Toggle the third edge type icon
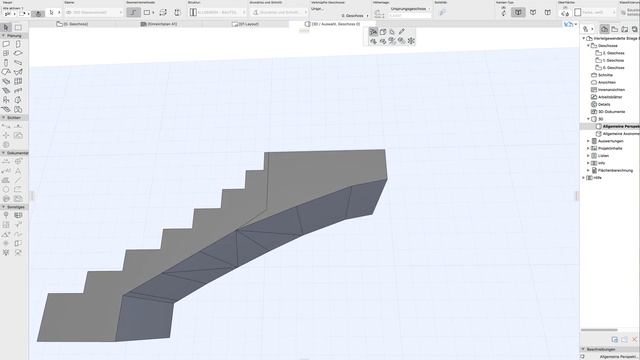The image size is (640, 360). coord(533,13)
